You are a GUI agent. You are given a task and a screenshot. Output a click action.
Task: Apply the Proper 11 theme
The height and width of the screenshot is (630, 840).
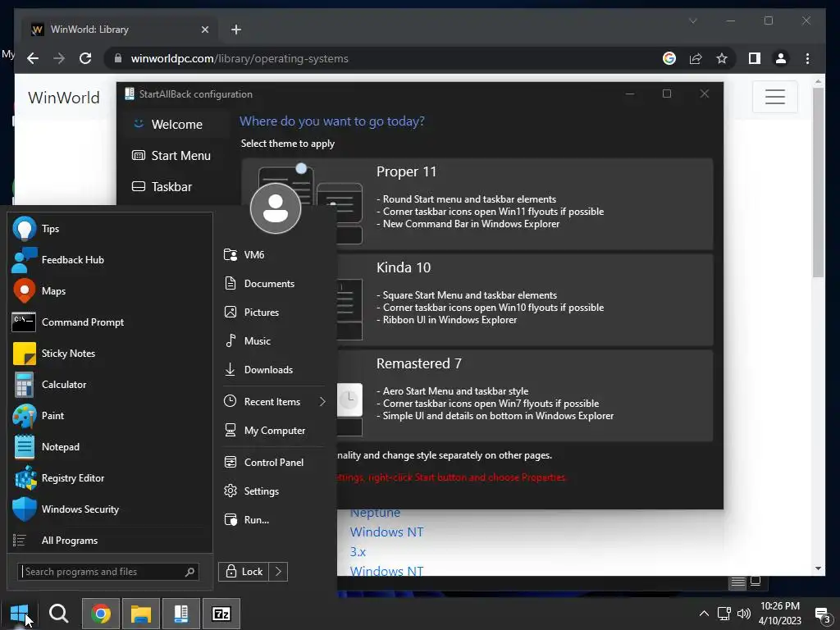tap(477, 203)
